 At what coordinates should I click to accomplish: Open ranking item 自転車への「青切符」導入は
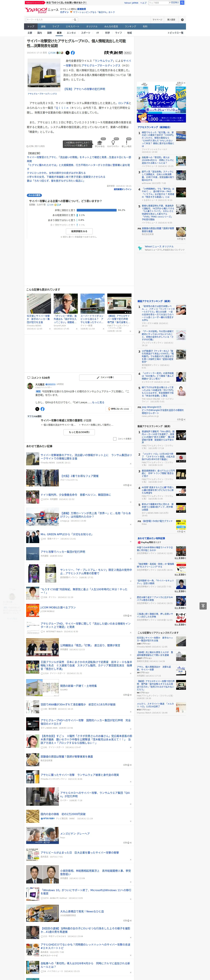click(158, 160)
